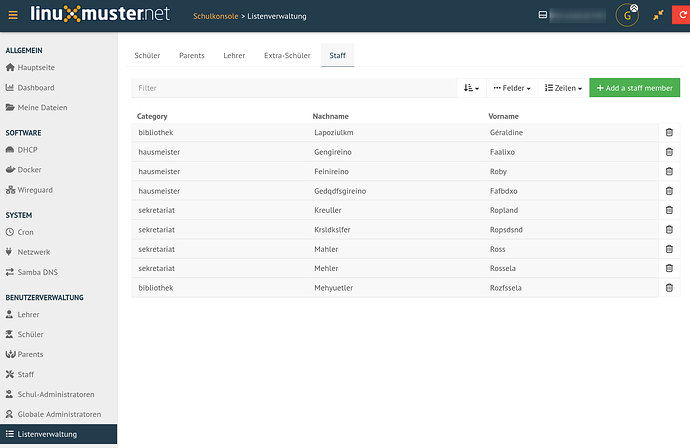Delete the Kreuller staff entry
The image size is (690, 448).
coord(669,210)
